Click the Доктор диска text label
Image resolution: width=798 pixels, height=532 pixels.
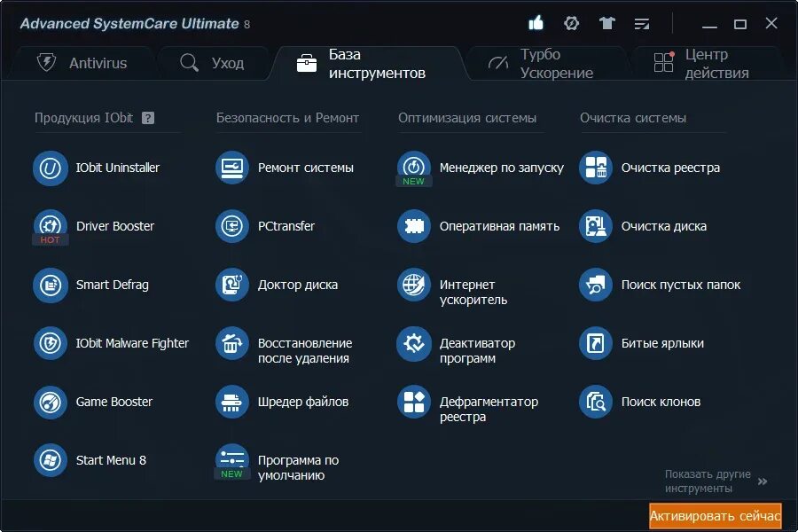pyautogui.click(x=298, y=286)
